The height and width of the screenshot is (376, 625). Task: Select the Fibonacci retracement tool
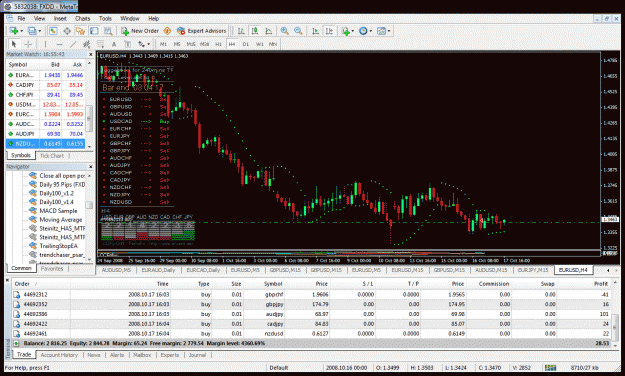[100, 44]
